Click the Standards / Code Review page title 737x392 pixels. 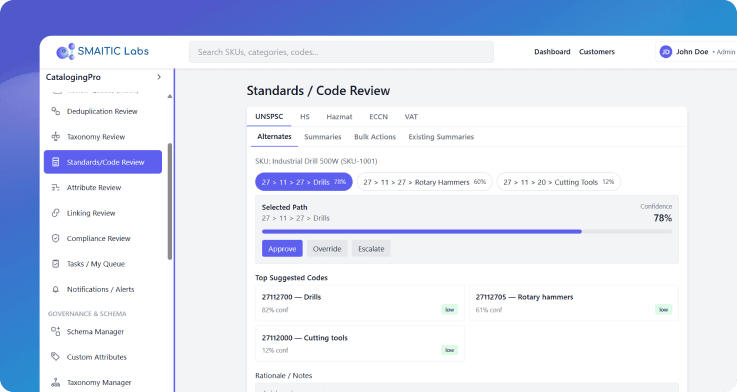pyautogui.click(x=318, y=91)
